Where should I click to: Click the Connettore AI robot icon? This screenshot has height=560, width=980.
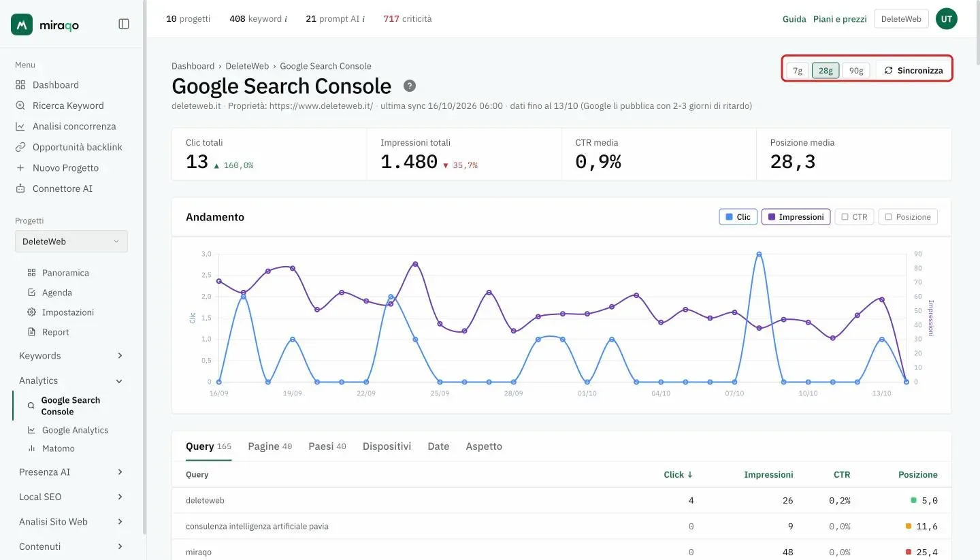point(20,188)
